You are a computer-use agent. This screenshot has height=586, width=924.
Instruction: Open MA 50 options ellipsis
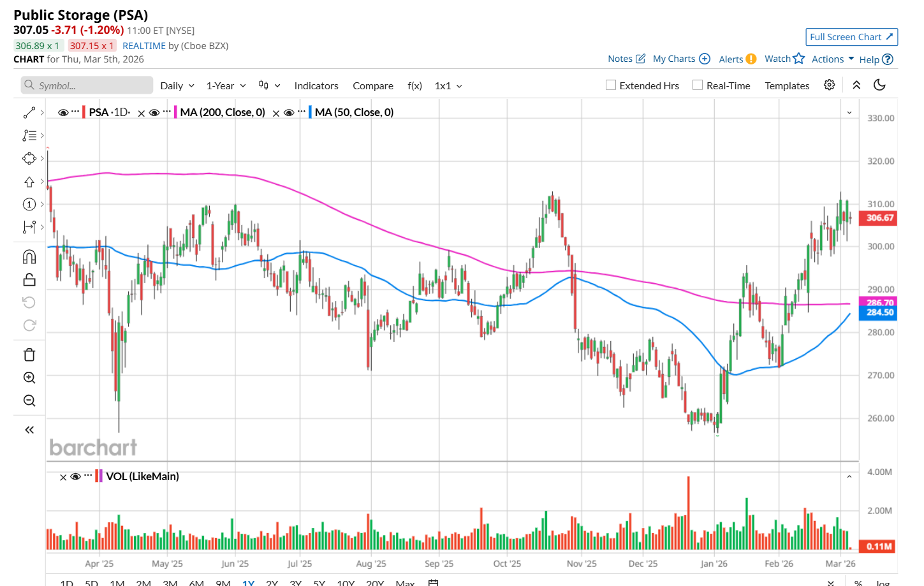[302, 112]
